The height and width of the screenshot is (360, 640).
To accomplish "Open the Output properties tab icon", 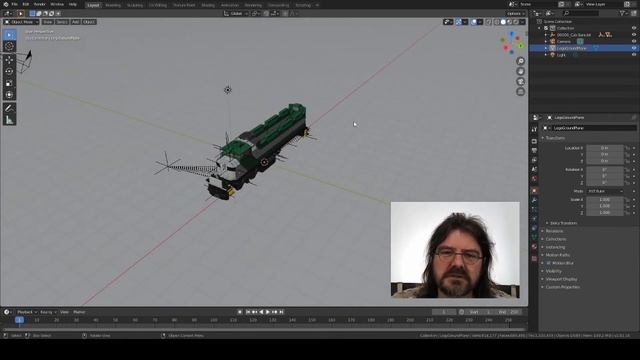I will 534,151.
